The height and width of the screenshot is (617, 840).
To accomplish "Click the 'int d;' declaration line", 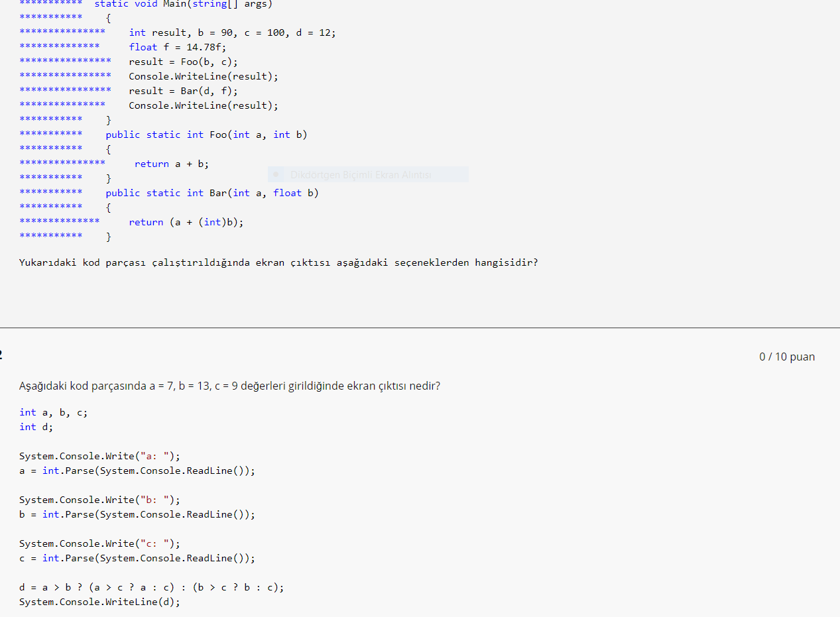I will (36, 427).
